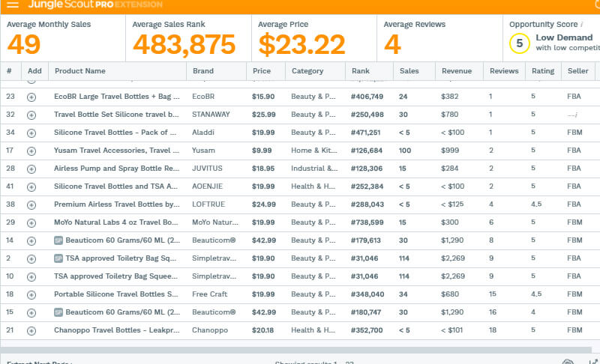Screen dimensions: 600x364
Task: Click the info icon beside Opportunity Score
Action: [581, 25]
